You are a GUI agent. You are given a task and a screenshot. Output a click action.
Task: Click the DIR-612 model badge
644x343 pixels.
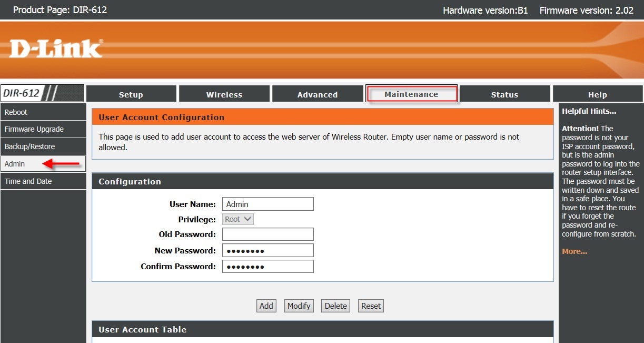pos(42,93)
